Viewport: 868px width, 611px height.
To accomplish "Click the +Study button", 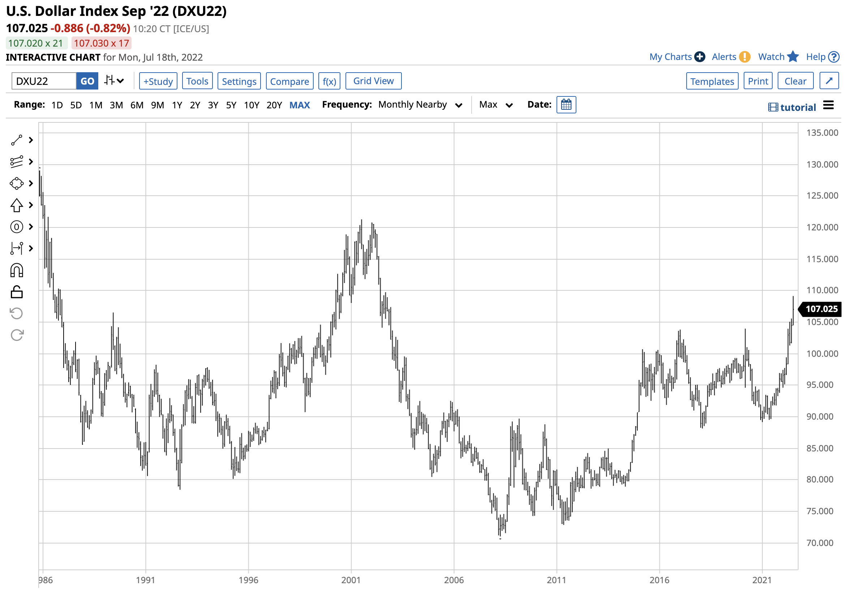I will [x=158, y=81].
